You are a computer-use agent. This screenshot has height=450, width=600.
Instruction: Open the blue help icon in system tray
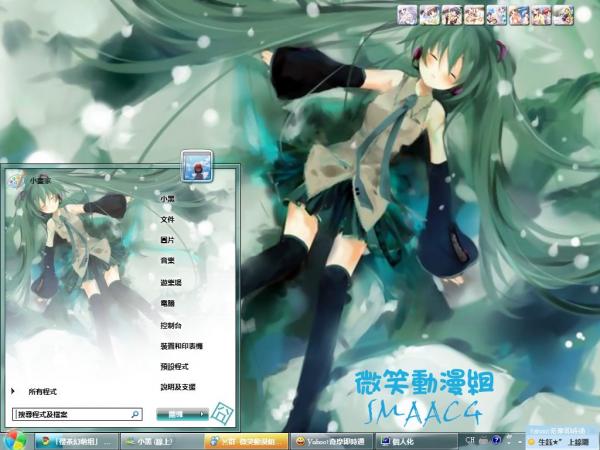tap(497, 440)
